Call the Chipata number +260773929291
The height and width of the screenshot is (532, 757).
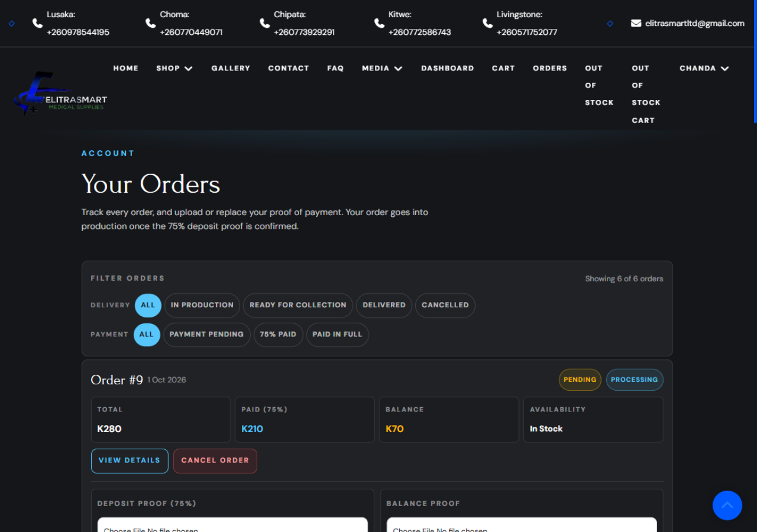[304, 32]
